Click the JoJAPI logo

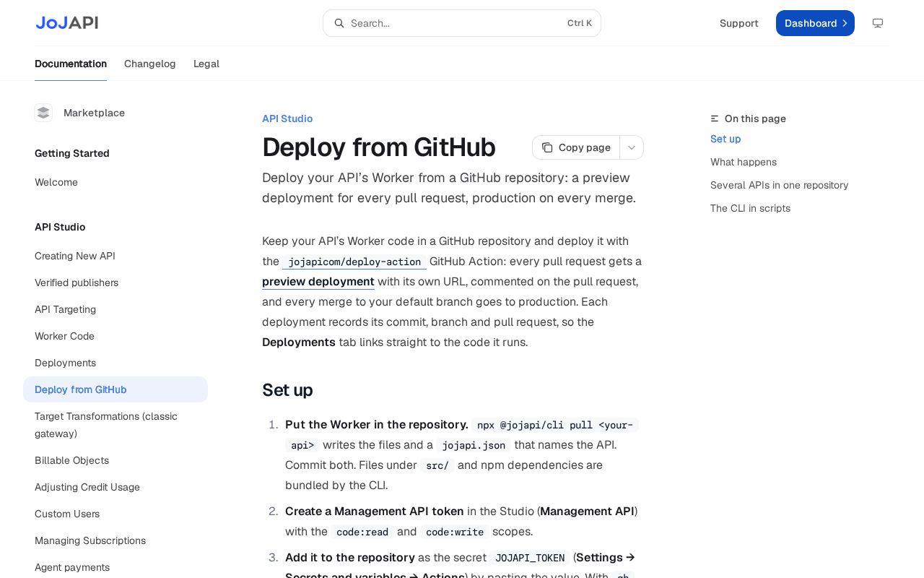tap(67, 23)
